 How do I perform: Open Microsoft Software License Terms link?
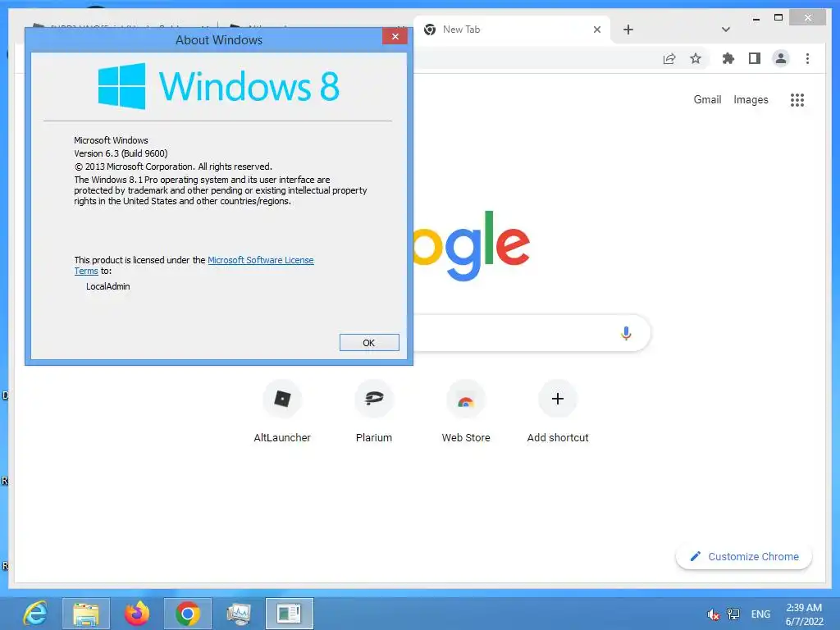[x=260, y=260]
